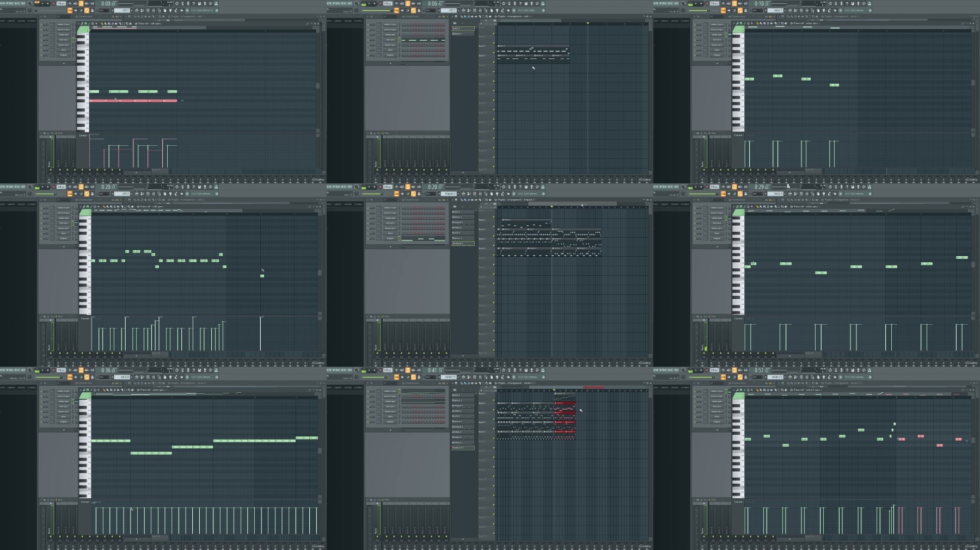Open the piano roll menu arrow in the 0:10 frame
The height and width of the screenshot is (550, 980).
point(733,23)
